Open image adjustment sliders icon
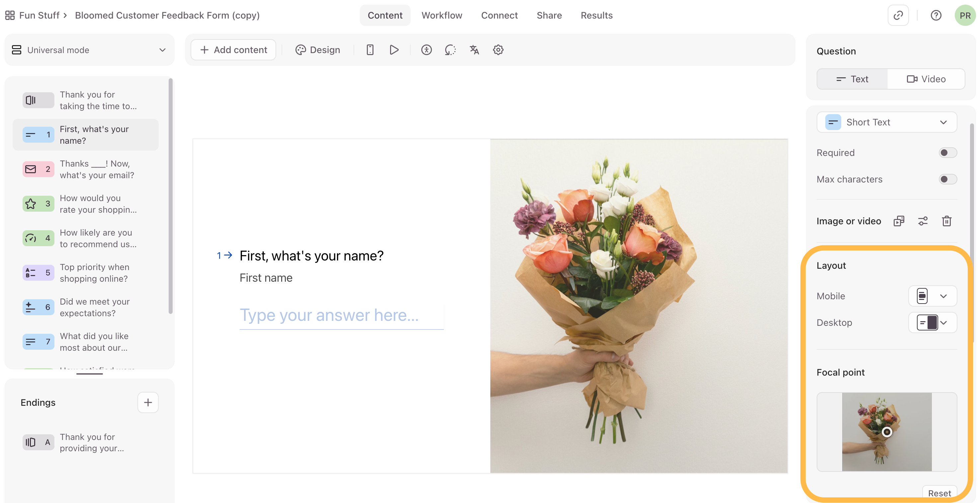The image size is (980, 503). click(x=923, y=221)
